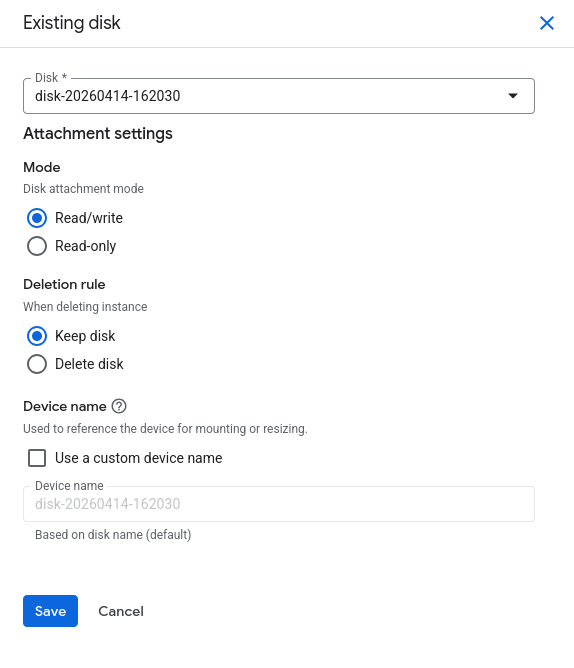Click the Attachment settings heading
574x668 pixels.
tap(98, 133)
